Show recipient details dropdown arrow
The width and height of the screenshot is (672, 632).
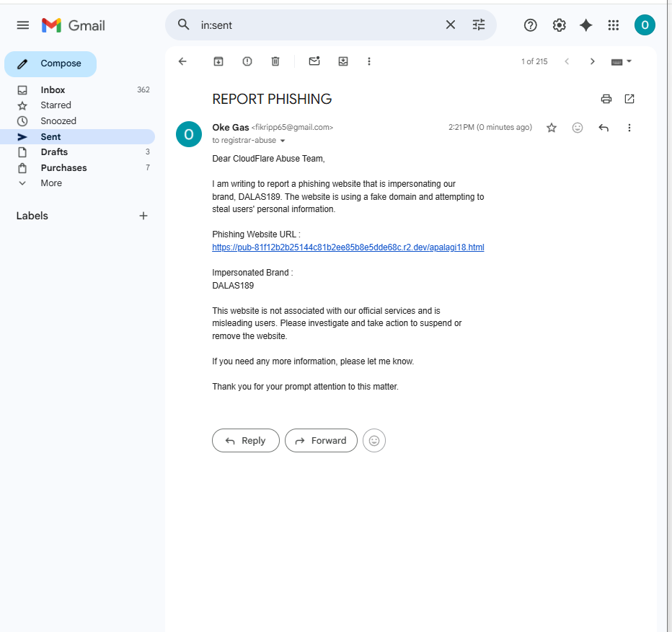(x=283, y=141)
